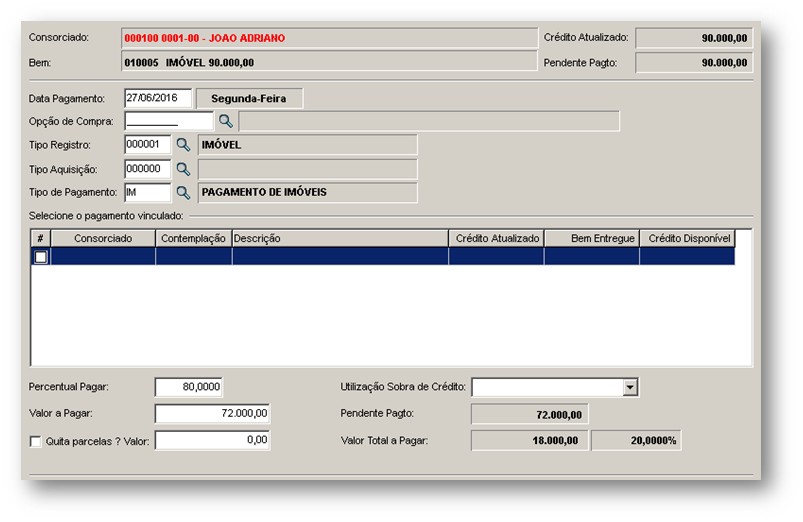Edit Valor a Pagar field 72.000,00
The height and width of the screenshot is (522, 803).
tap(213, 413)
